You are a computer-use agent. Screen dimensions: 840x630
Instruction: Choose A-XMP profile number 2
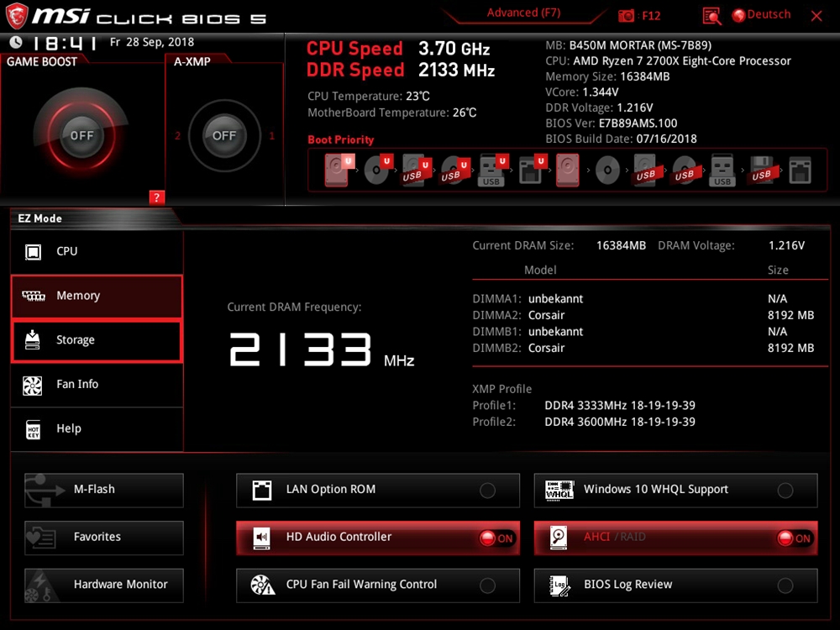177,135
